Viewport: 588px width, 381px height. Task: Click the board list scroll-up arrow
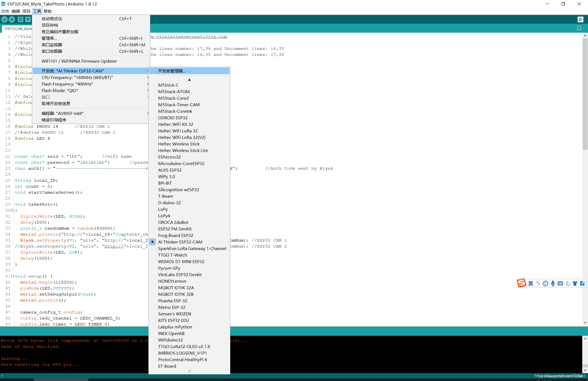[x=189, y=80]
